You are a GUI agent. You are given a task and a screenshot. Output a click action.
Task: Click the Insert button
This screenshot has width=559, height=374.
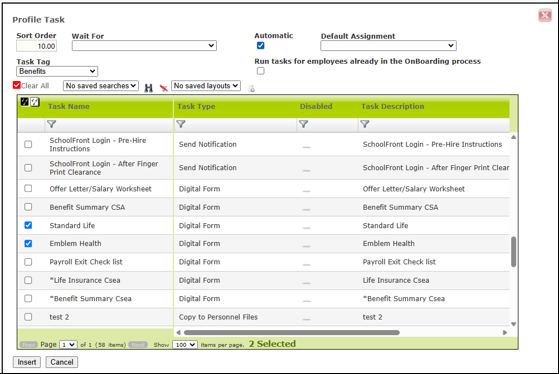click(x=27, y=362)
